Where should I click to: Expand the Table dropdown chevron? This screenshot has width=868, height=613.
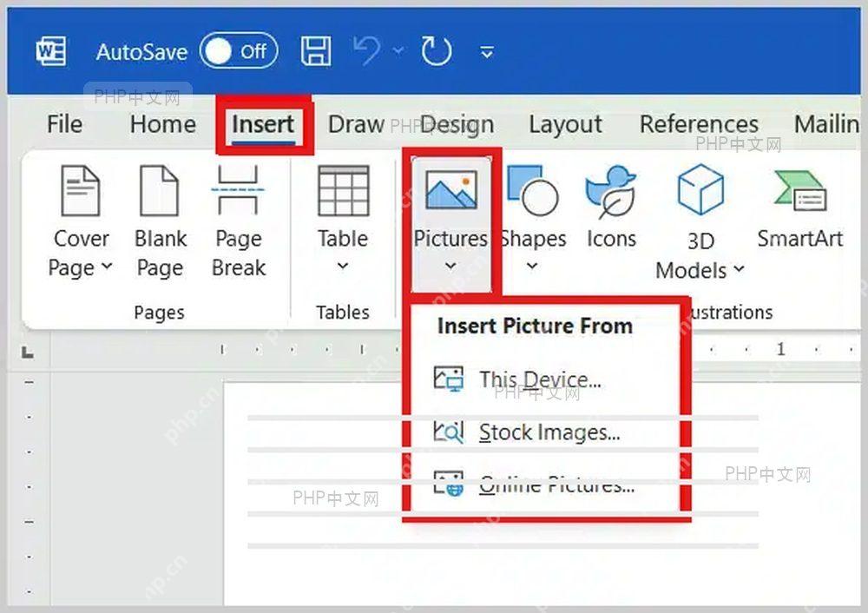(343, 266)
